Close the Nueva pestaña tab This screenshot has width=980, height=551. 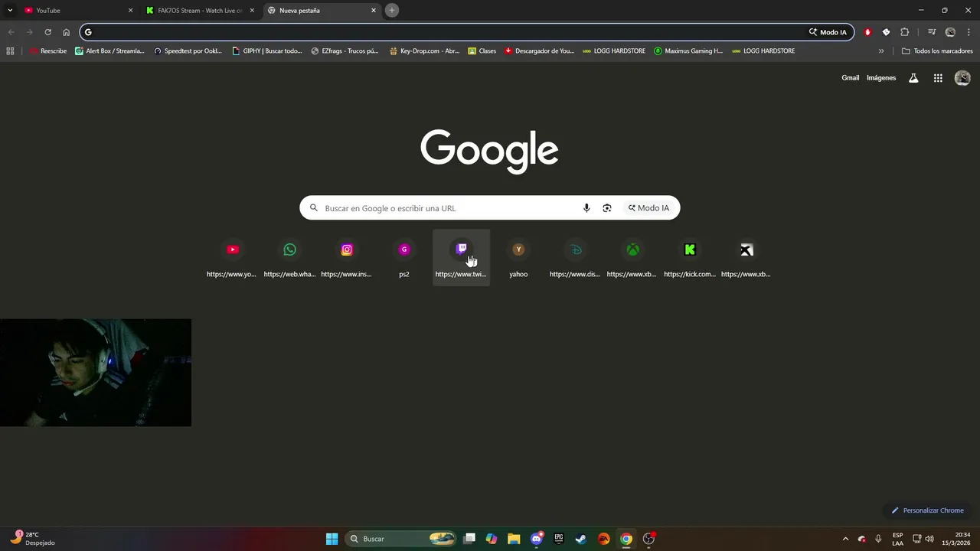pyautogui.click(x=374, y=11)
